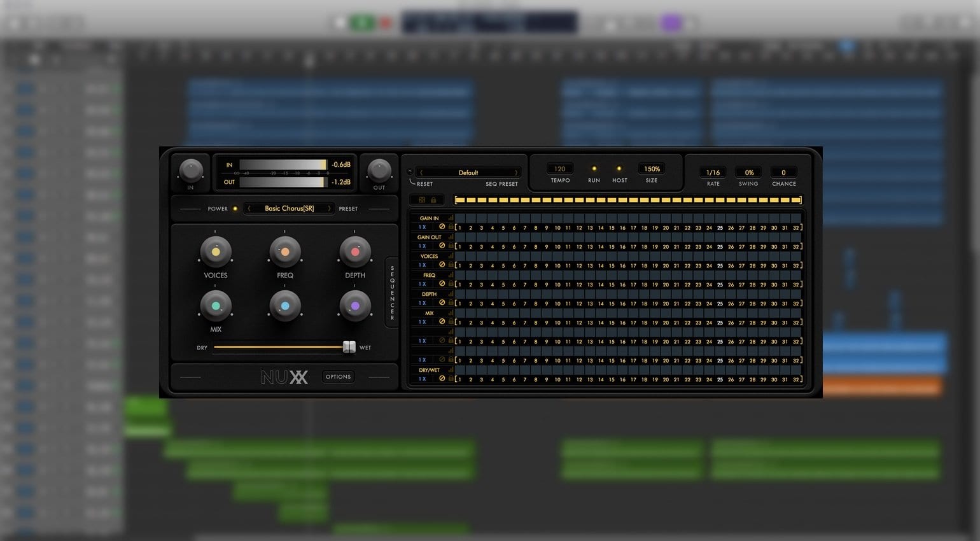
Task: Click the orange FREQ knob
Action: 285,251
